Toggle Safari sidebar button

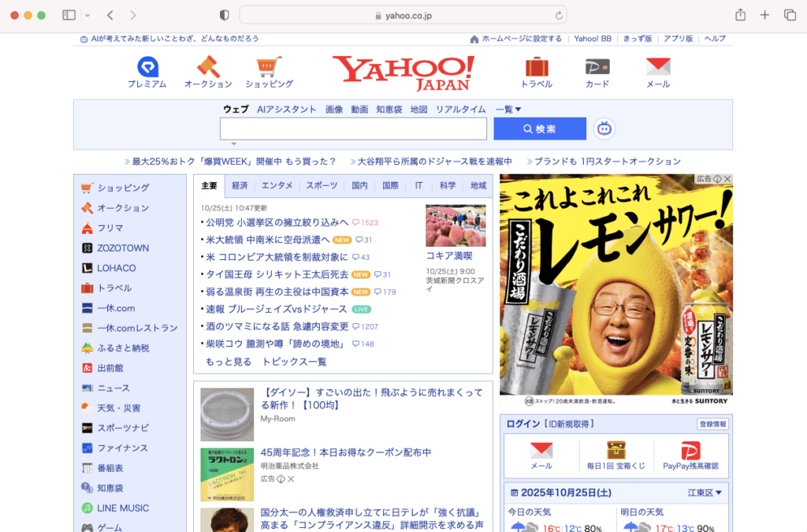[69, 16]
